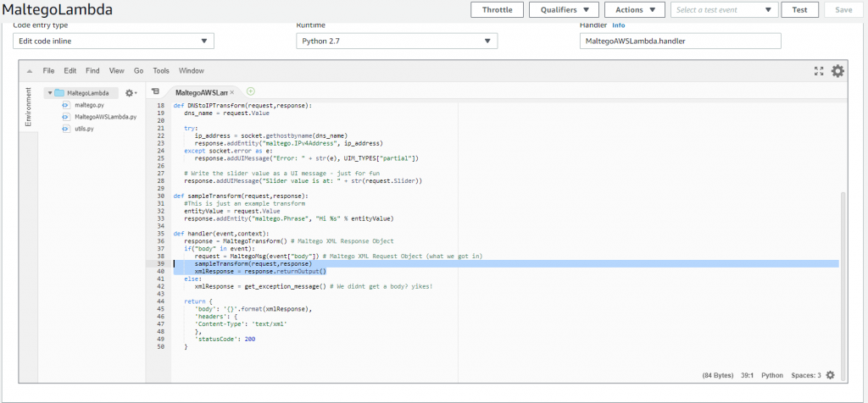Toggle fullscreen mode of the code editor
The image size is (868, 403).
819,71
